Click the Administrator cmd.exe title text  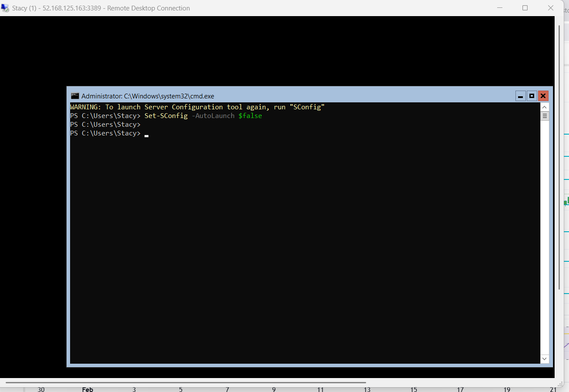[x=148, y=96]
